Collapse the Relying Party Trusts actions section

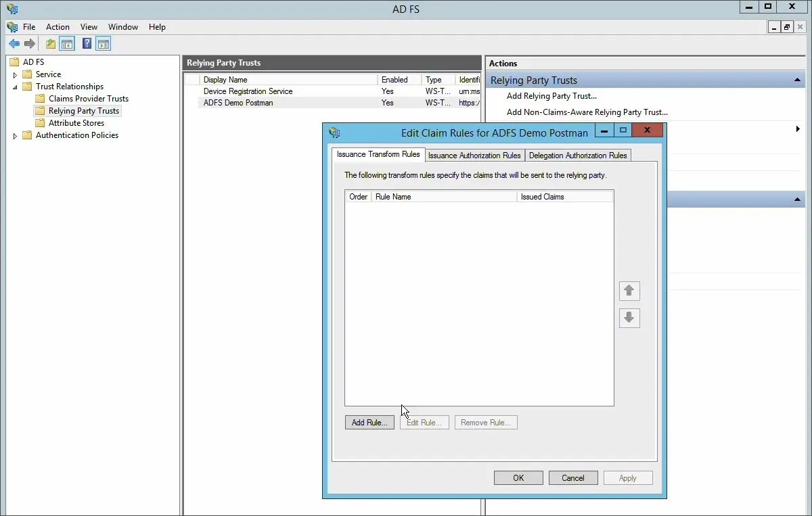click(x=798, y=80)
